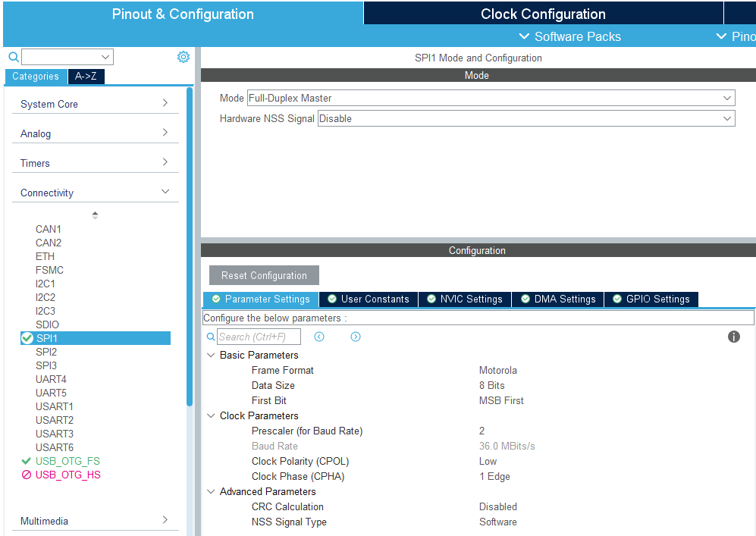Open the DMA Settings tab
Viewport: 756px width, 536px height.
pos(558,299)
